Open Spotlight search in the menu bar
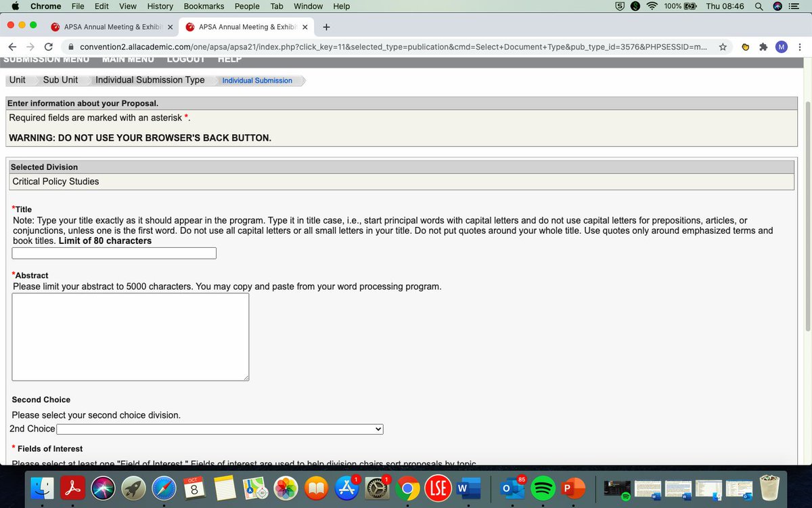Screen dimensions: 812x508 pos(759,6)
